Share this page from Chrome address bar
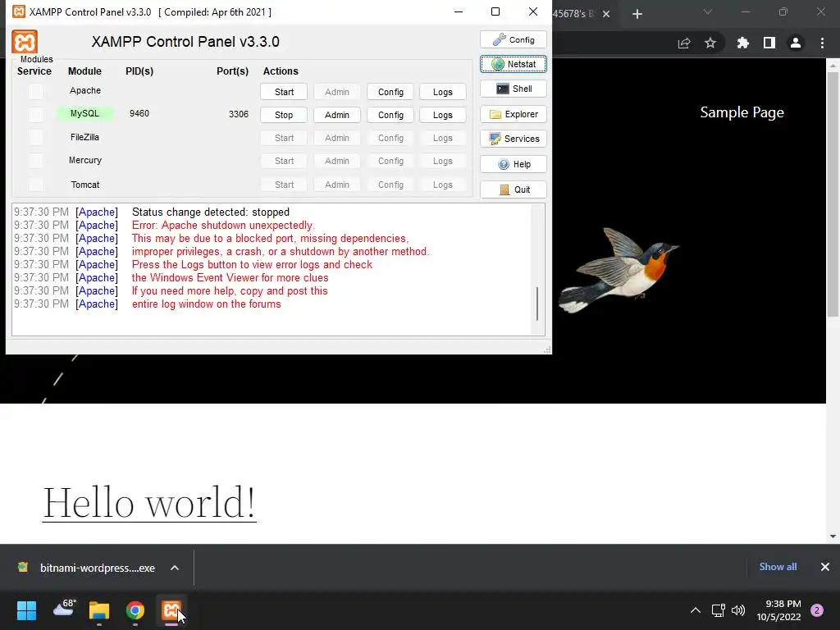840x630 pixels. (684, 43)
